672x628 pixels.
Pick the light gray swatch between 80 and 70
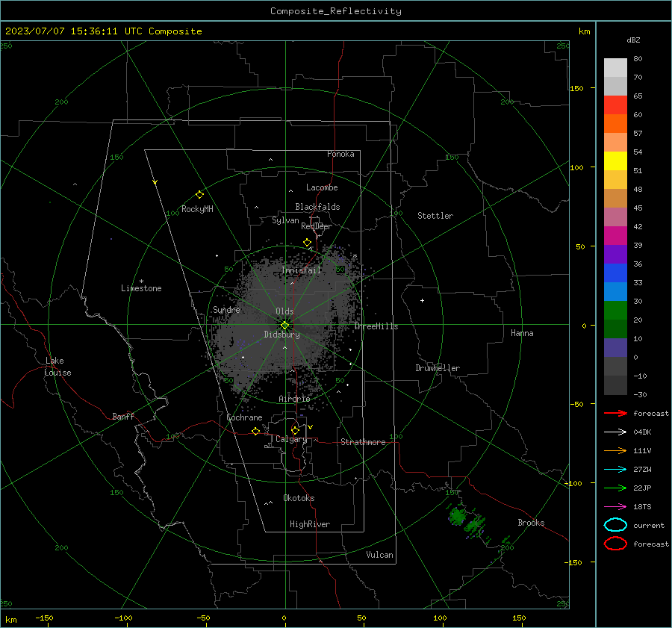point(615,68)
